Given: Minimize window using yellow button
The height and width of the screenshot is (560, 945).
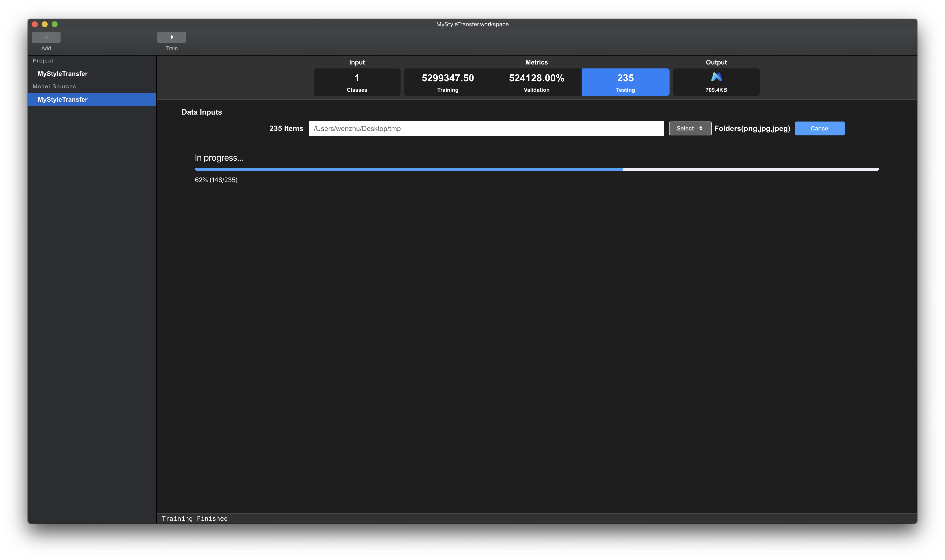Looking at the screenshot, I should coord(45,24).
